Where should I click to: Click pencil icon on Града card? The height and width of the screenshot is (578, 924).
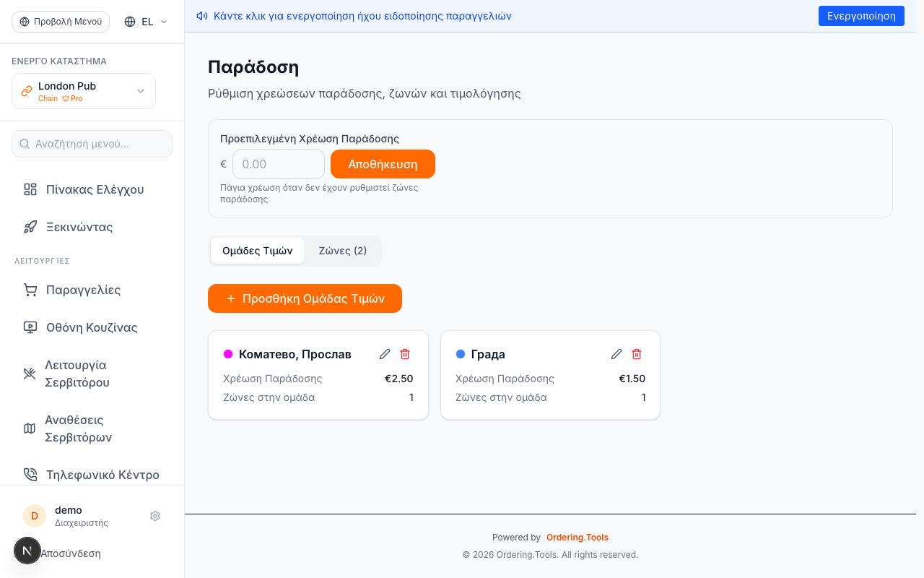(x=616, y=354)
